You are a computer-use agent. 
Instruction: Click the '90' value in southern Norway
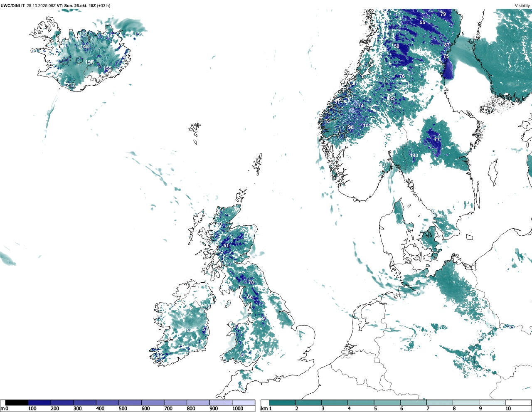(351, 128)
